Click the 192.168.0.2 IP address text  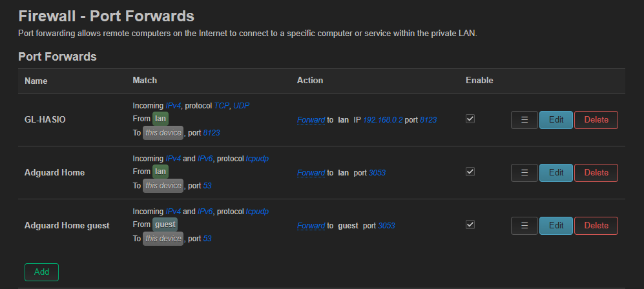[383, 120]
